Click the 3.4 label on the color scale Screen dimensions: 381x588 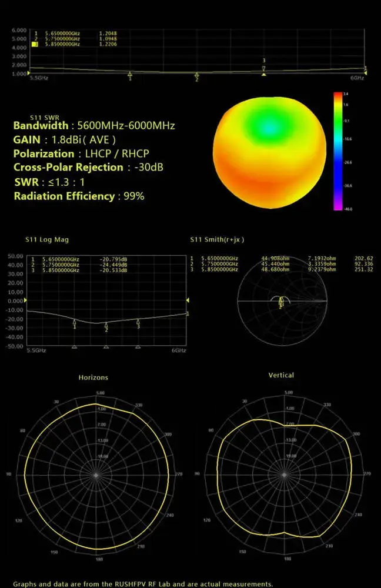(x=346, y=93)
